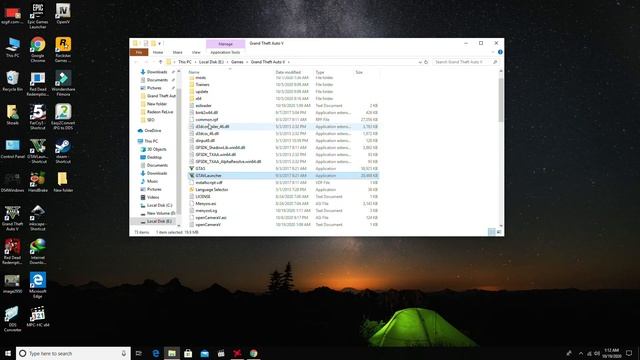Switch to the View ribbon tab

click(196, 52)
